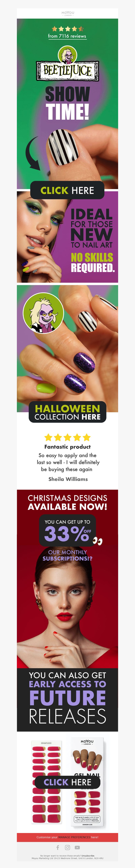The height and width of the screenshot is (868, 135).
Task: Open the 'MANAGE PREFERENCES' link
Action: click(x=74, y=837)
